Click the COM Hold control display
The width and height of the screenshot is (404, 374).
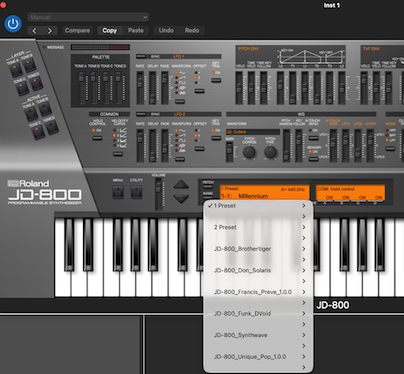click(x=350, y=193)
